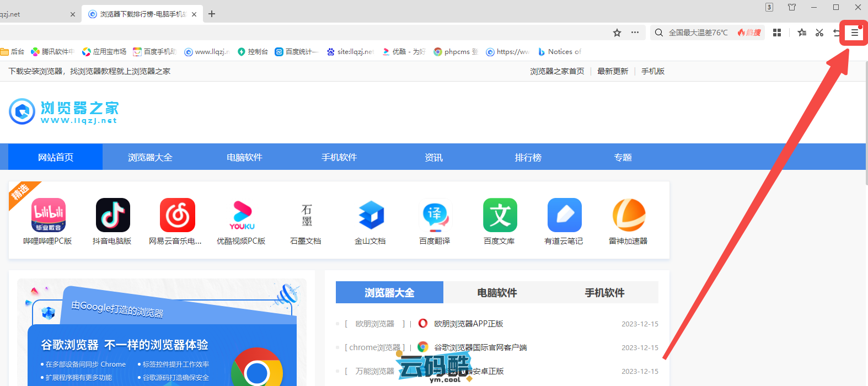This screenshot has width=868, height=386.
Task: Click the 雷神加速器 app icon
Action: pos(628,215)
